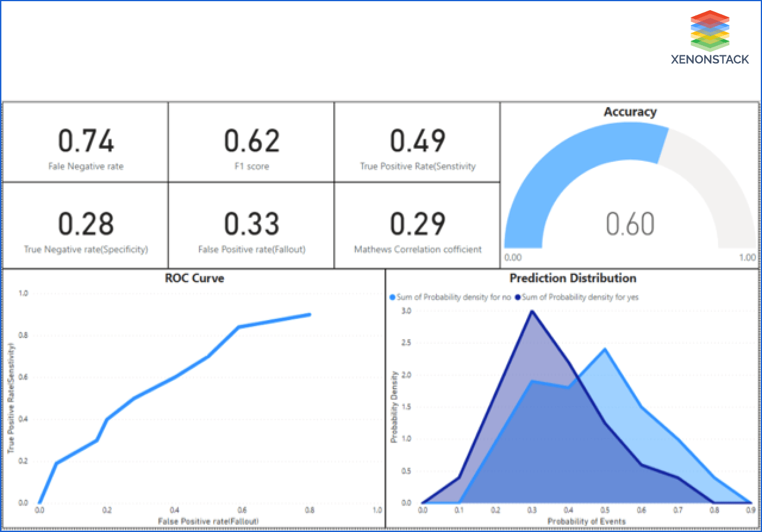
Task: Click legend swatch for probability density for no
Action: tap(392, 297)
